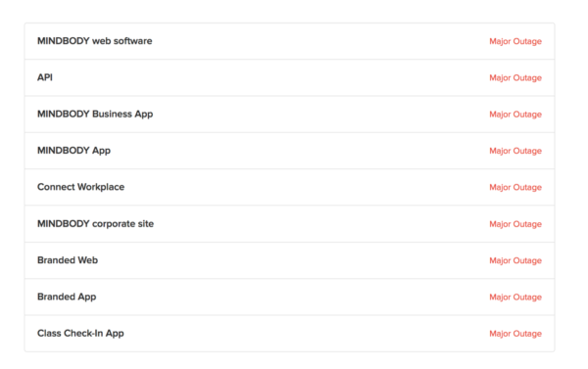The width and height of the screenshot is (588, 369).
Task: Click Major Outage status for Connect Workplace
Action: point(515,187)
